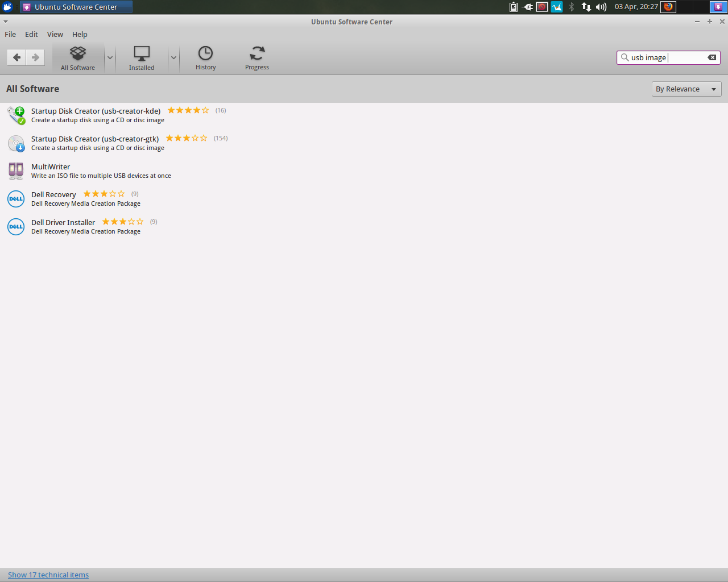
Task: Open the History view
Action: point(205,58)
